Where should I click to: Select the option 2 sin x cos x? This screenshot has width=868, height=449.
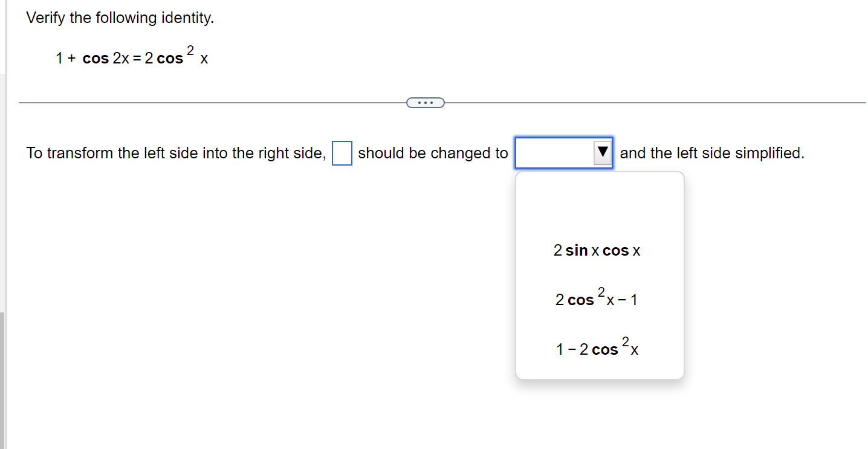[597, 250]
